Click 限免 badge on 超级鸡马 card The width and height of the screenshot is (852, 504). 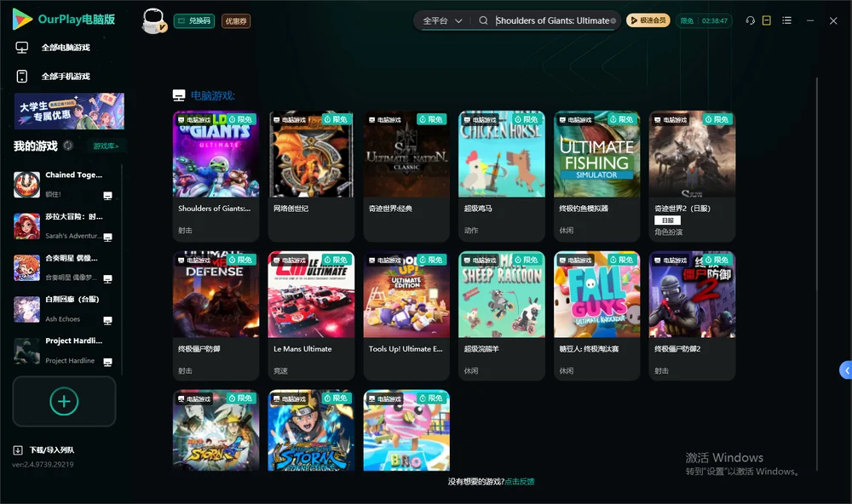[526, 119]
